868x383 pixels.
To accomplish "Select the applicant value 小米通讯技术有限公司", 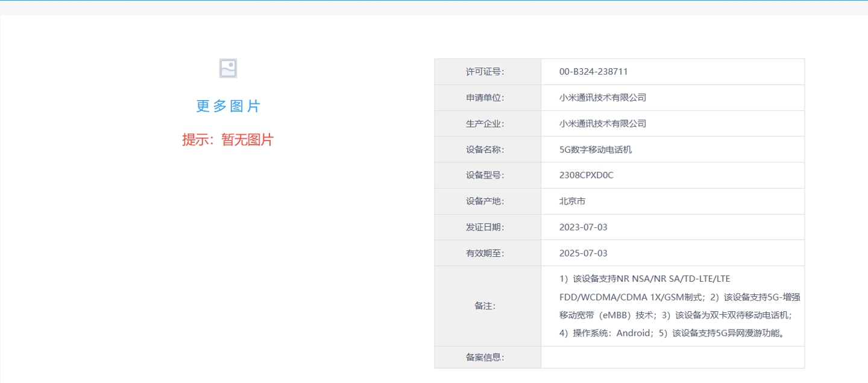I will tap(602, 98).
